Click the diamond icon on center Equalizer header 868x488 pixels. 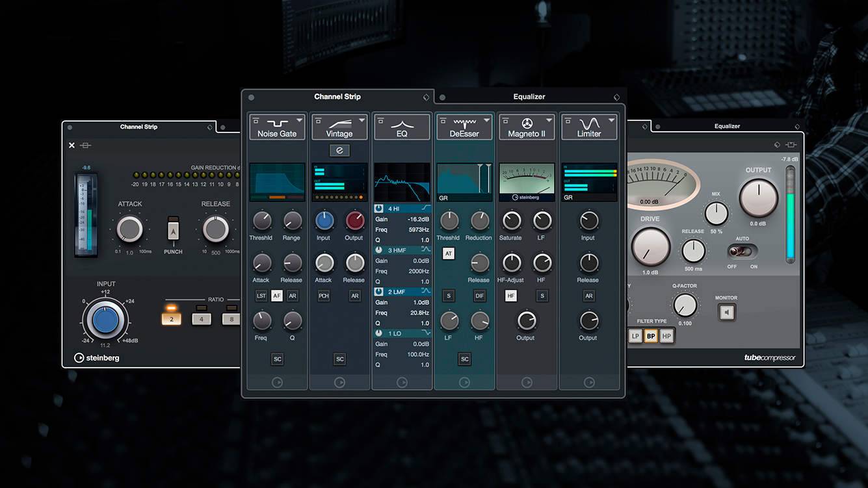pos(616,97)
